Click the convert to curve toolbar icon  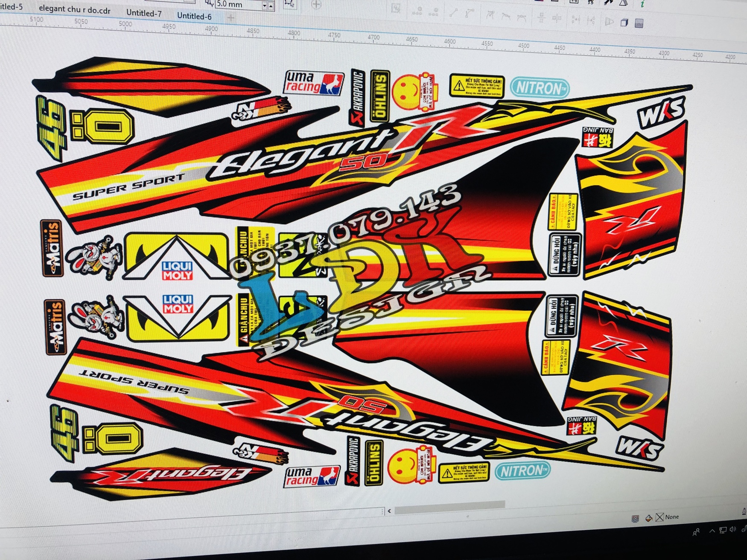[470, 14]
